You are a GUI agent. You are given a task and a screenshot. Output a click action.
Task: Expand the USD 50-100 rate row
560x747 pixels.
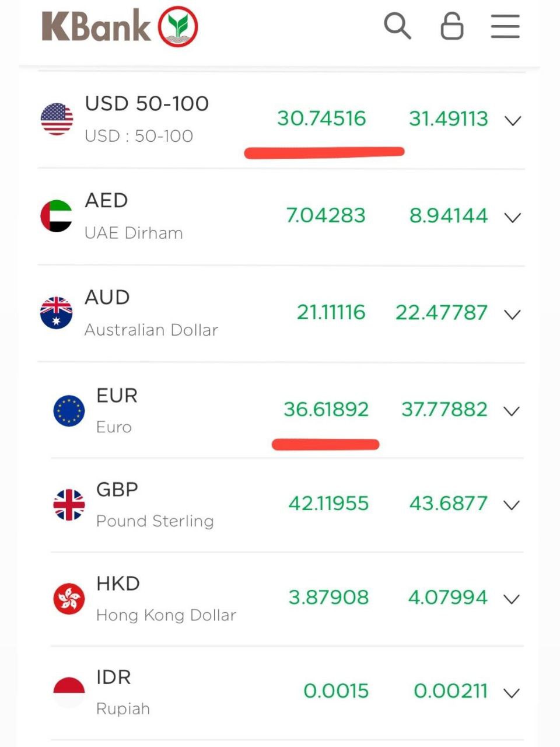point(513,121)
